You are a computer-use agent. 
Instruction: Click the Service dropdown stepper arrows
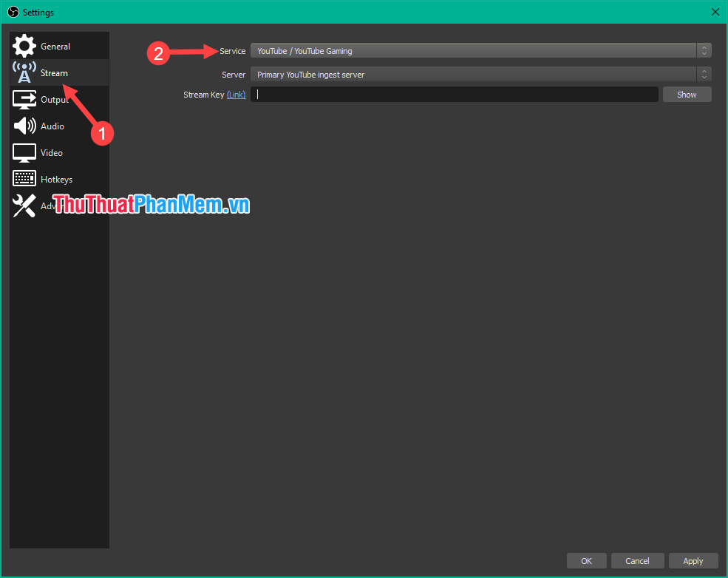pos(703,50)
